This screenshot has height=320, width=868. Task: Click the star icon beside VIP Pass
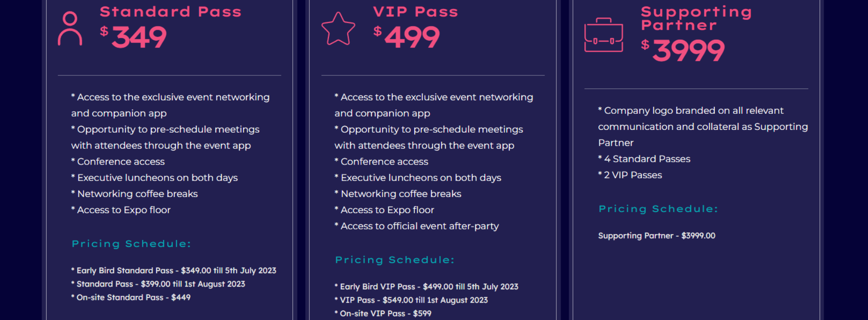pos(338,29)
